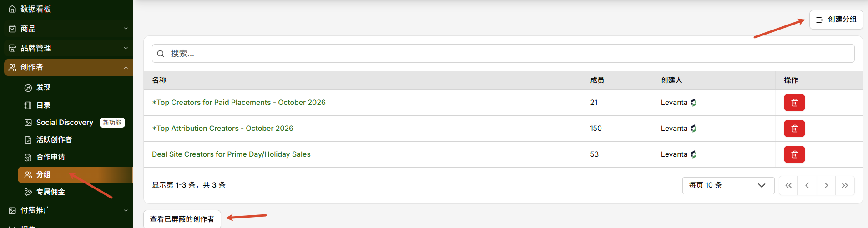Go to the previous page
The height and width of the screenshot is (228, 868).
point(807,185)
